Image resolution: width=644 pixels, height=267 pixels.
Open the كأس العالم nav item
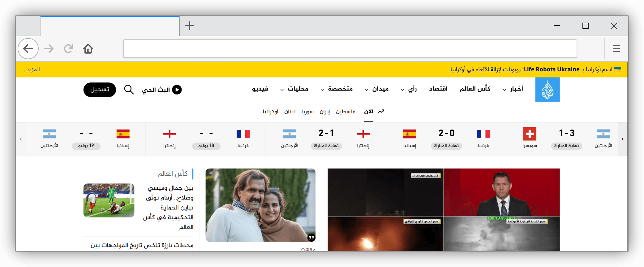pyautogui.click(x=475, y=89)
